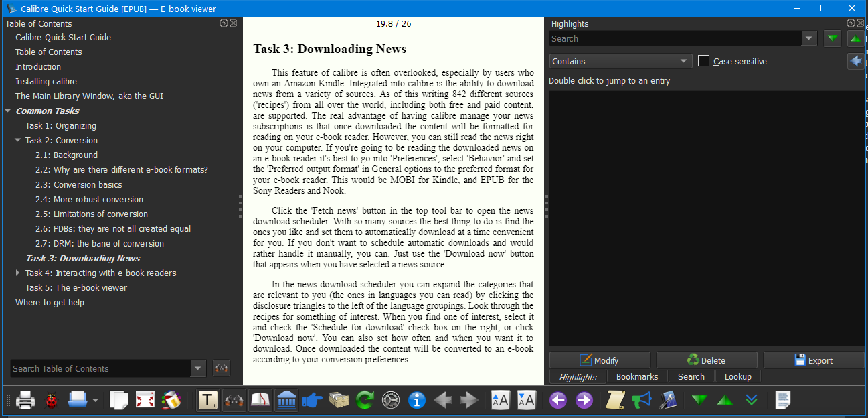Open Preferences gear icon

(x=391, y=401)
